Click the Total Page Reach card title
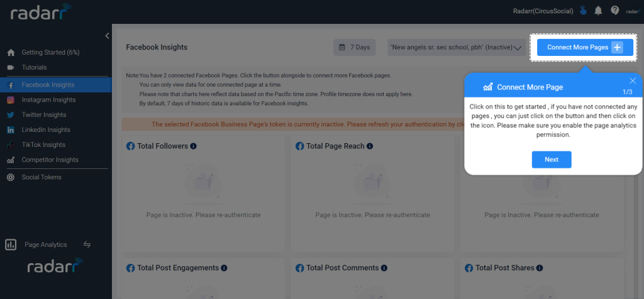 [335, 146]
